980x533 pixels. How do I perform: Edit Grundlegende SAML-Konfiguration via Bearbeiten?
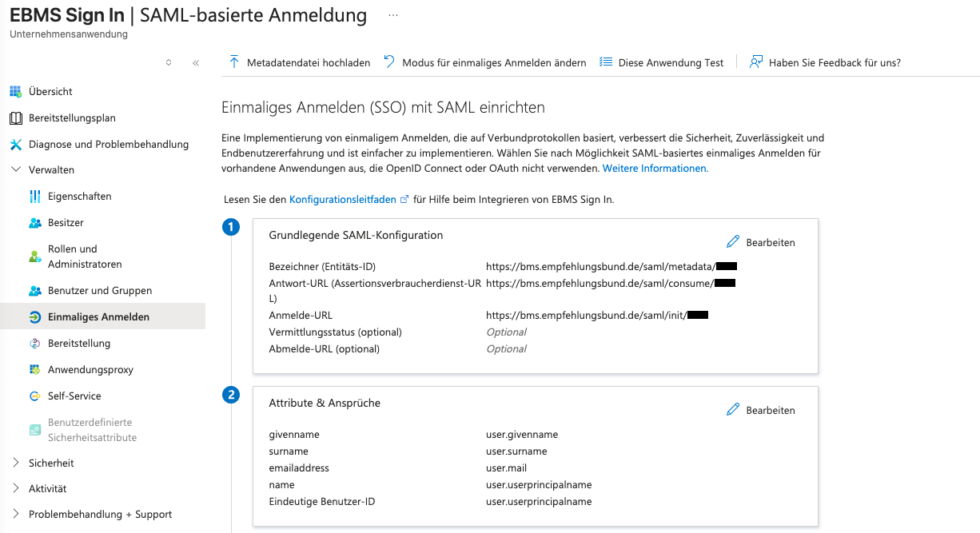click(x=761, y=242)
